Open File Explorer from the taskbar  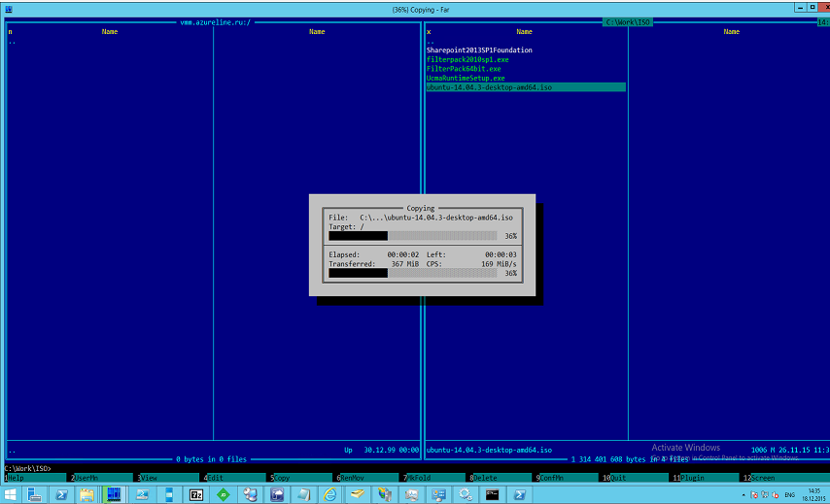pyautogui.click(x=86, y=495)
